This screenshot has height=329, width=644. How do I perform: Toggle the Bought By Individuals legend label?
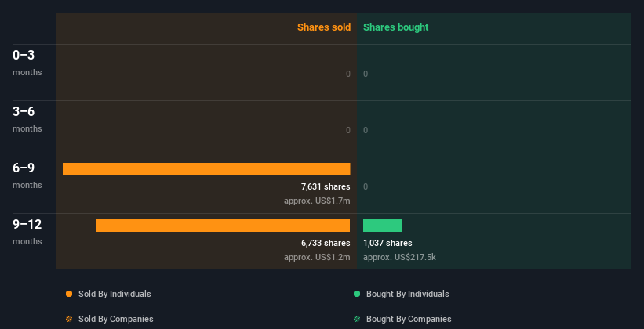(407, 294)
